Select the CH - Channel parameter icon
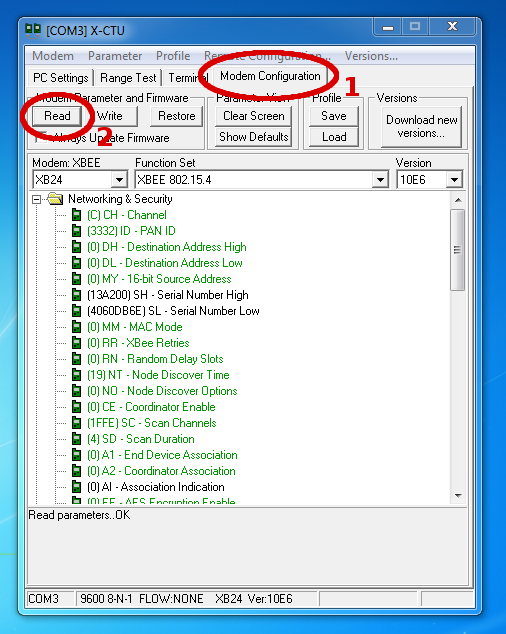The width and height of the screenshot is (506, 634). (76, 215)
